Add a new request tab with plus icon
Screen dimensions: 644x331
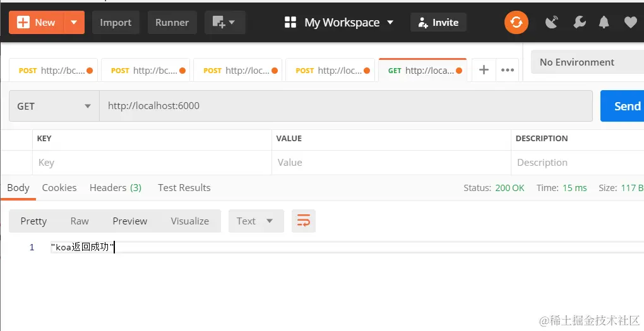(x=484, y=70)
